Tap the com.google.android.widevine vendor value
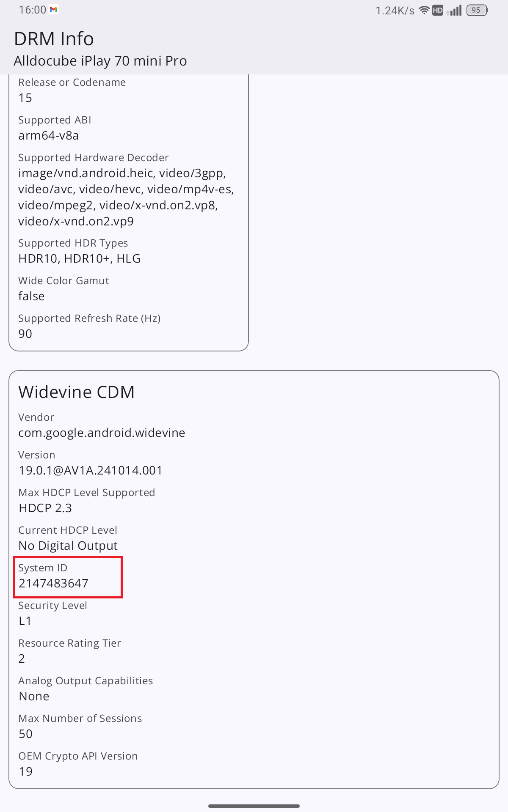The width and height of the screenshot is (508, 812). (102, 433)
